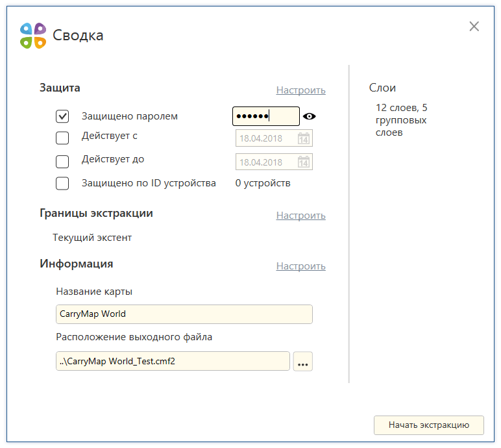Show password with the eye icon
Screen dimensions: 501x448
point(309,116)
